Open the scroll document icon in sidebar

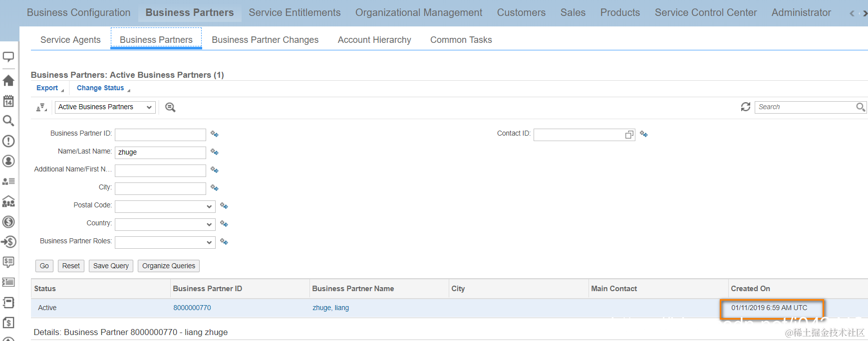[8, 303]
